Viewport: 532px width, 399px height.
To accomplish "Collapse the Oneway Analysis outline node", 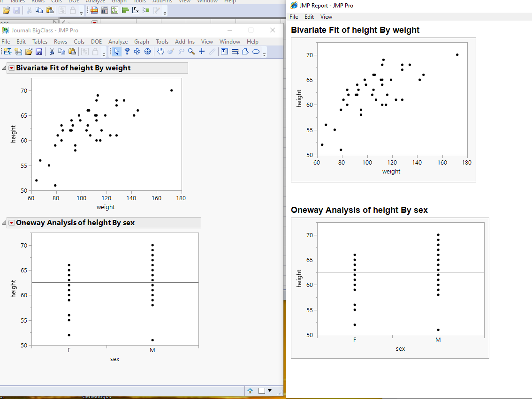I will tap(3, 223).
